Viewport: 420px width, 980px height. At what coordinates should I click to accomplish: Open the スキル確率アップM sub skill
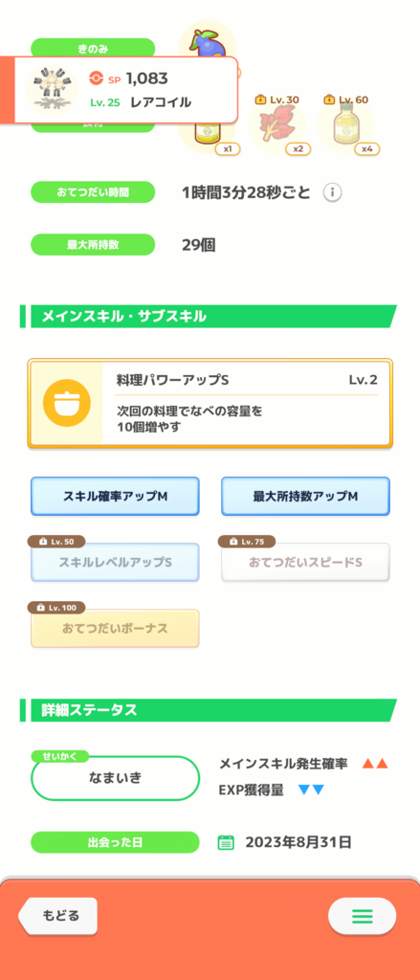(115, 497)
